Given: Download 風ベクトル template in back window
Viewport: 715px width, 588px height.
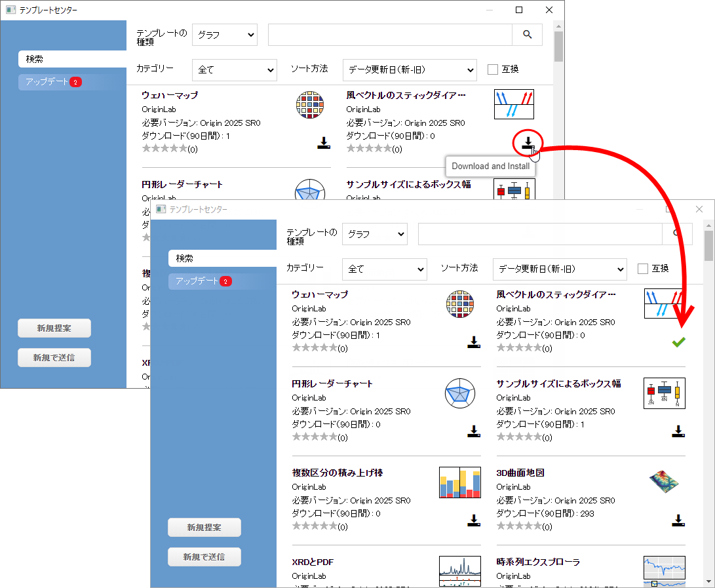Looking at the screenshot, I should (528, 143).
